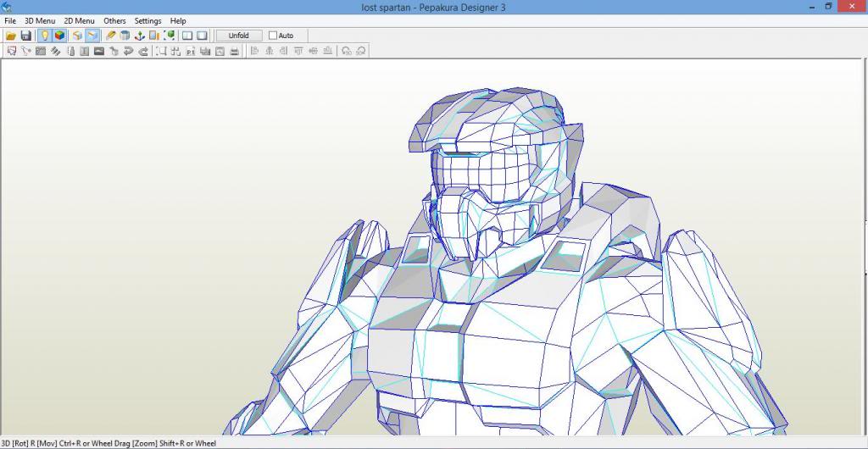Open the Others menu

coord(114,20)
